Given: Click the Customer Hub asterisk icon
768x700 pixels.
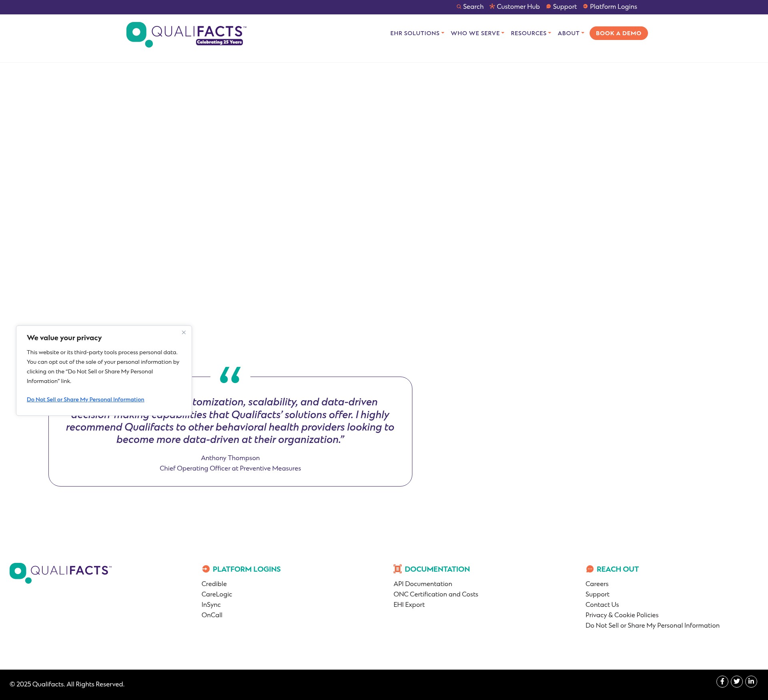Looking at the screenshot, I should click(492, 6).
